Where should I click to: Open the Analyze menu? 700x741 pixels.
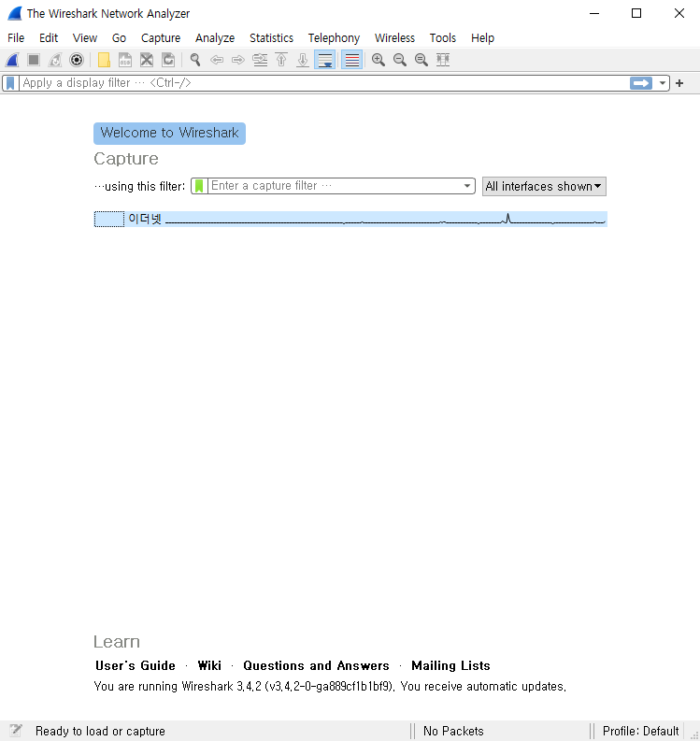coord(215,37)
